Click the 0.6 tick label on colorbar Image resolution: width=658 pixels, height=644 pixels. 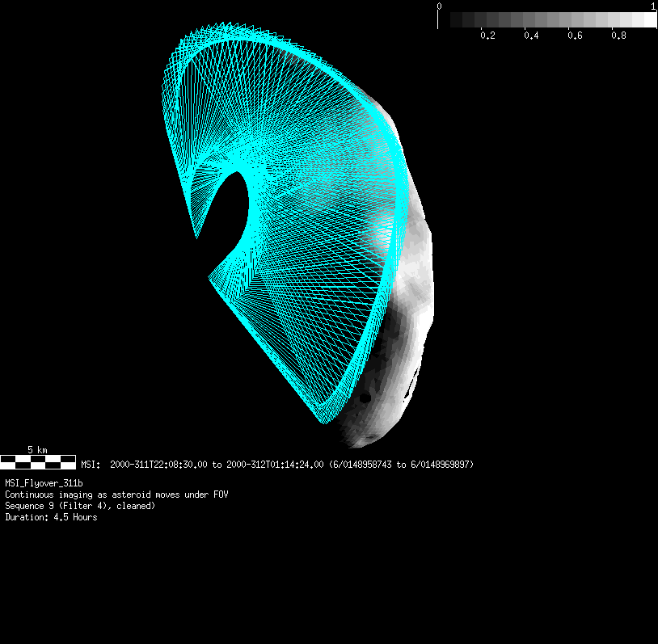(x=575, y=36)
